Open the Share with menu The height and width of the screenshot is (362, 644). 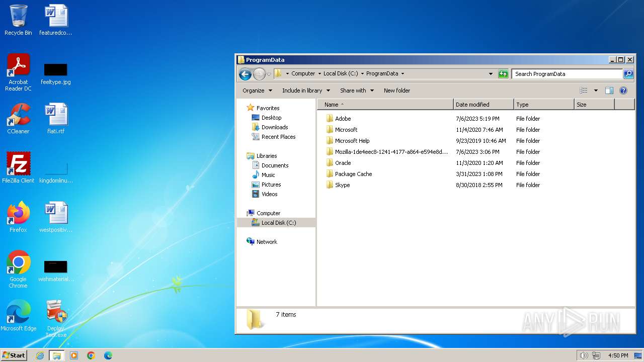click(x=357, y=90)
